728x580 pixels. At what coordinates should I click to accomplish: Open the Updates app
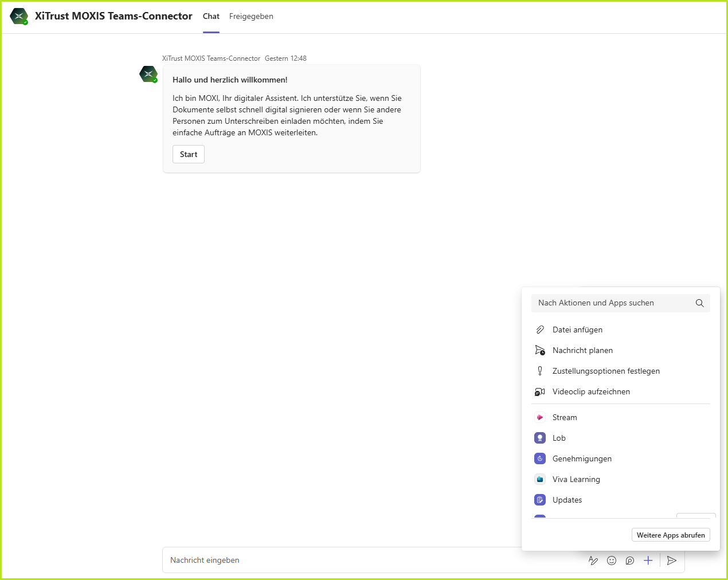(x=567, y=500)
